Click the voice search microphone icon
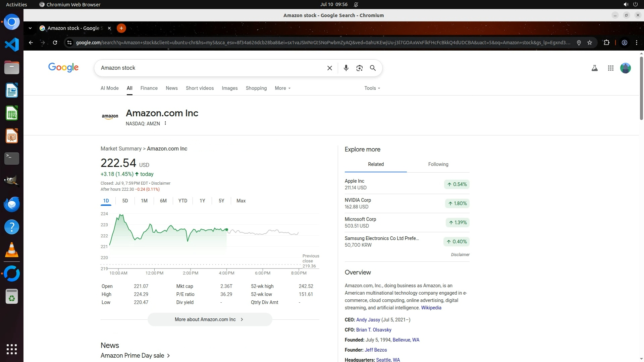The image size is (644, 362). click(346, 68)
